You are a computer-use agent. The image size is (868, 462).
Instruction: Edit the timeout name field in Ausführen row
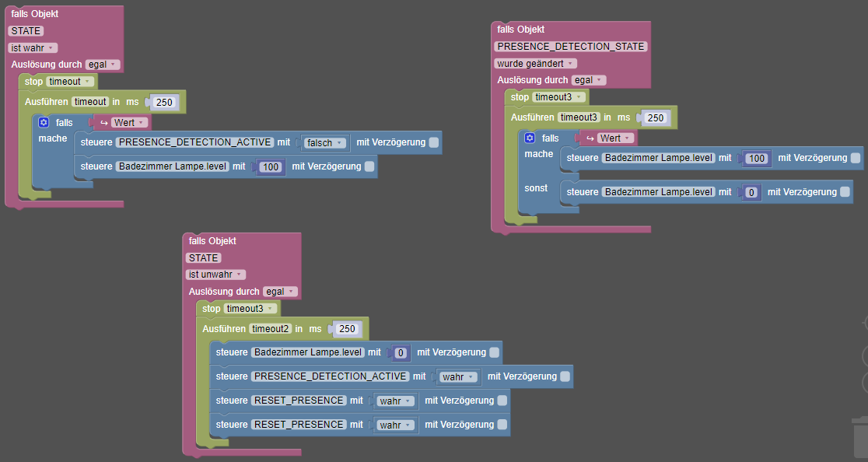pyautogui.click(x=90, y=102)
